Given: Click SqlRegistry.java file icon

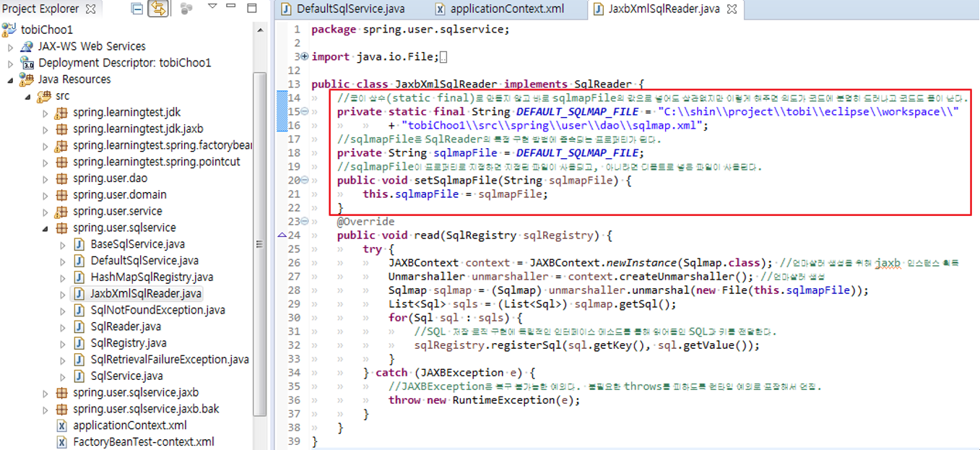Looking at the screenshot, I should [x=79, y=343].
